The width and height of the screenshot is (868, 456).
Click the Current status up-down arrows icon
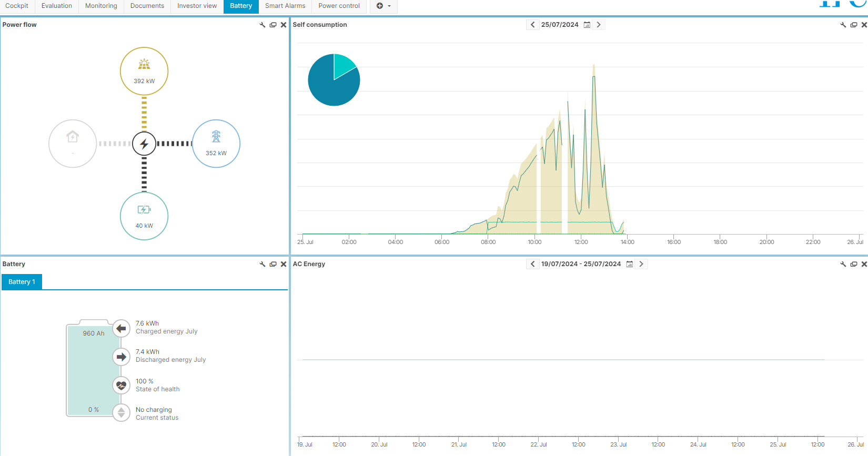122,413
